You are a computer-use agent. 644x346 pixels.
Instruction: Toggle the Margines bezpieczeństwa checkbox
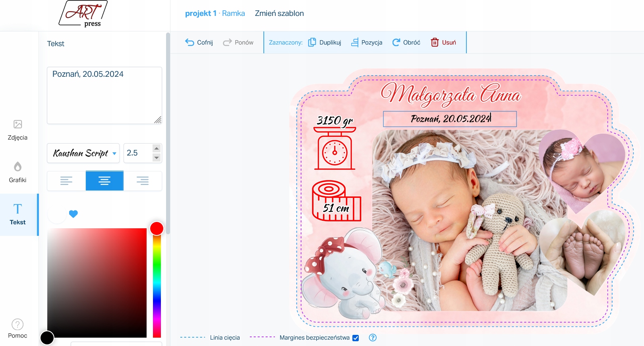click(x=356, y=338)
